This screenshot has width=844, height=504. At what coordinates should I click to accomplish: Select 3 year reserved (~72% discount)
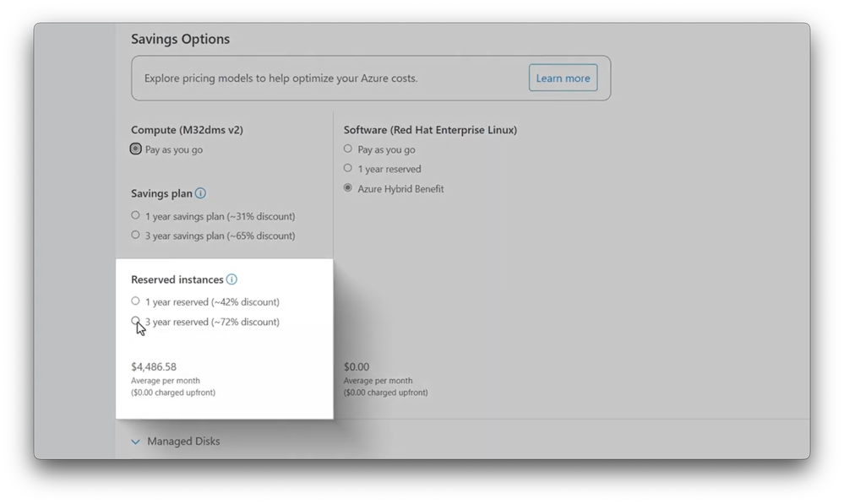click(136, 321)
